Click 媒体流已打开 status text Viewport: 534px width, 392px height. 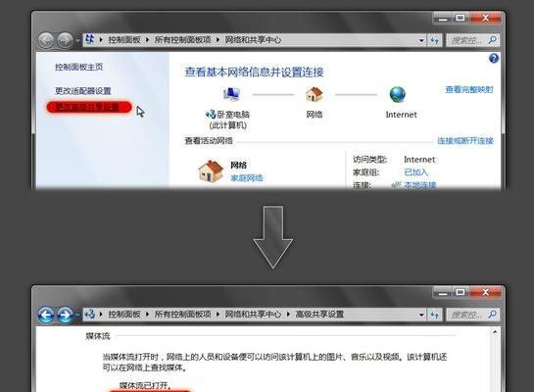tap(145, 385)
